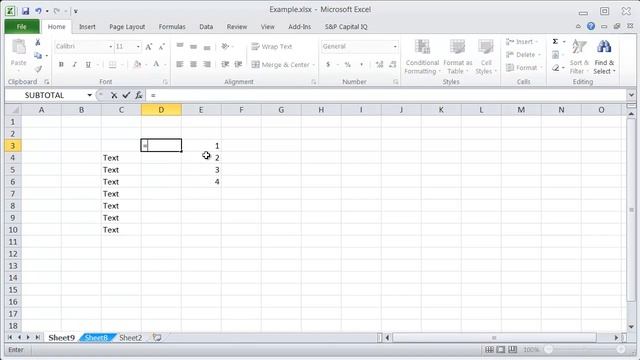Click the Align Text Right icon

pyautogui.click(x=207, y=64)
